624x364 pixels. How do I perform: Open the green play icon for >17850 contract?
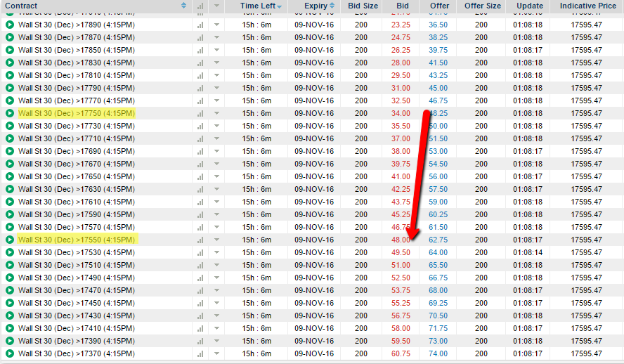[x=10, y=50]
